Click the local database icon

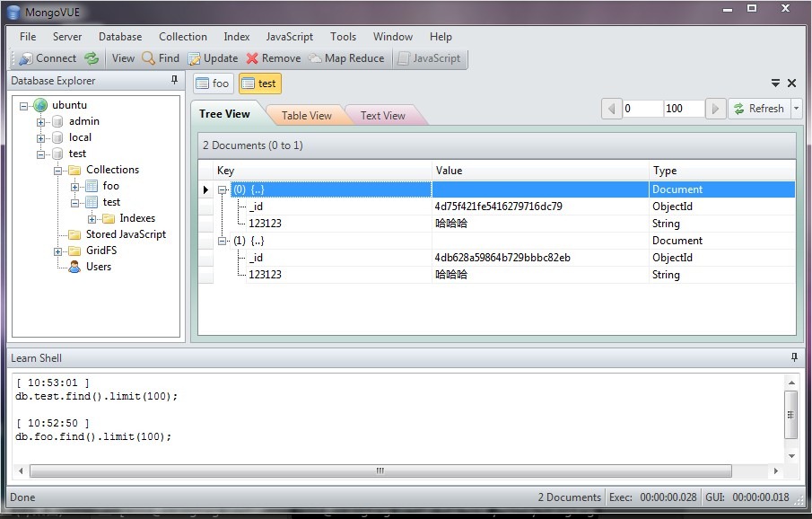[58, 138]
